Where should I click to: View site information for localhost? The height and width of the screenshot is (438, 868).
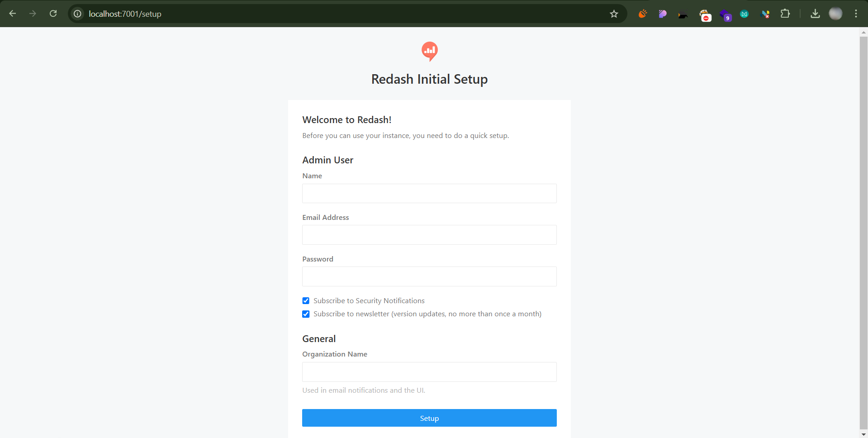78,14
